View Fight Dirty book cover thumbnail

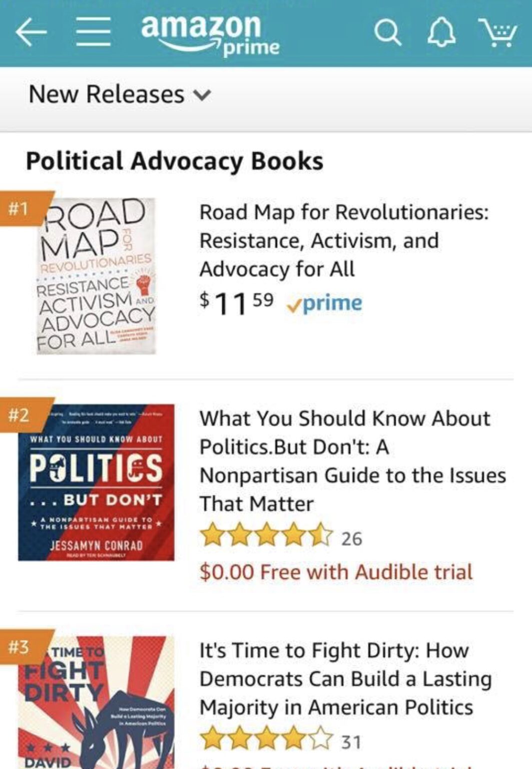tap(96, 702)
